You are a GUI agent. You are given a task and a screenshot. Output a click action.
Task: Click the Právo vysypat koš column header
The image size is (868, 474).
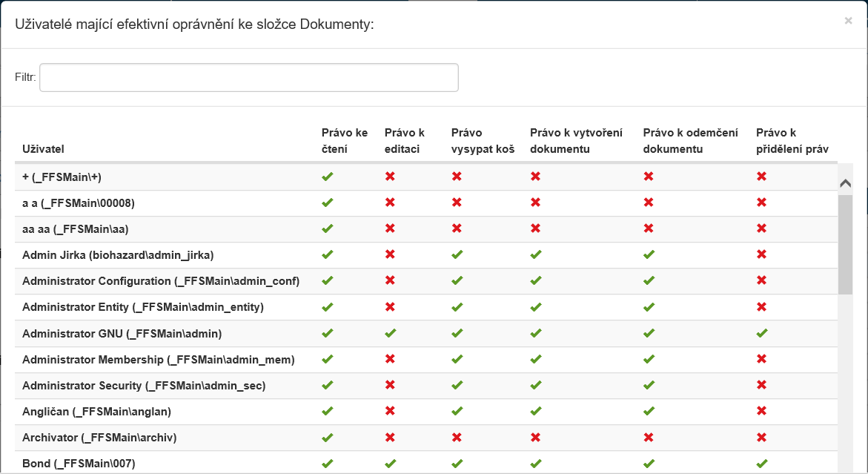[483, 141]
